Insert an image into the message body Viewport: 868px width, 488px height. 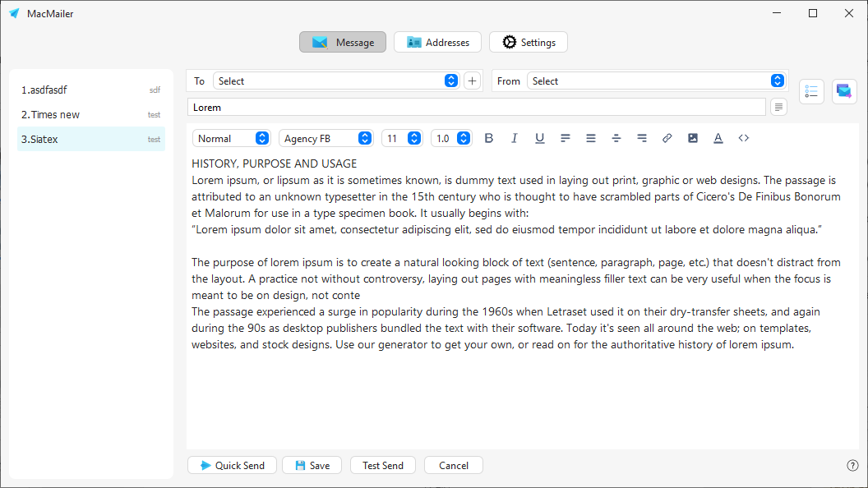tap(692, 138)
